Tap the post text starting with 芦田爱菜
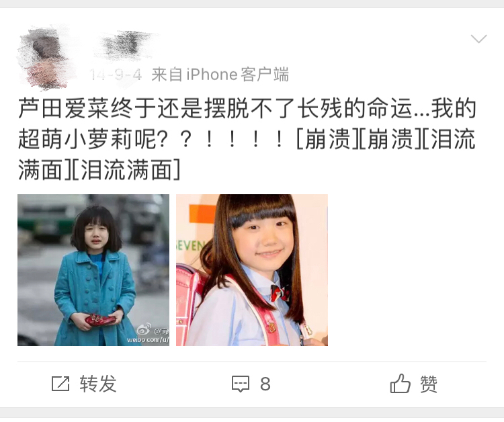504x422 pixels. coord(247,139)
